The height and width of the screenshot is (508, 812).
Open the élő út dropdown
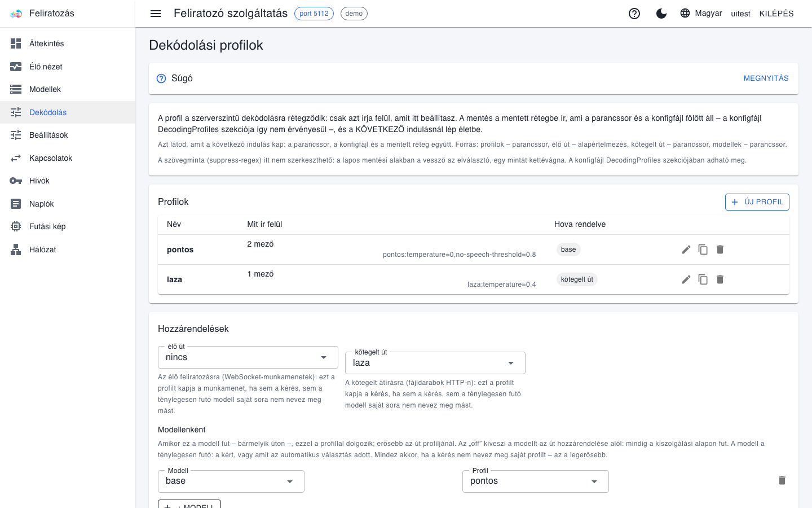coord(248,357)
